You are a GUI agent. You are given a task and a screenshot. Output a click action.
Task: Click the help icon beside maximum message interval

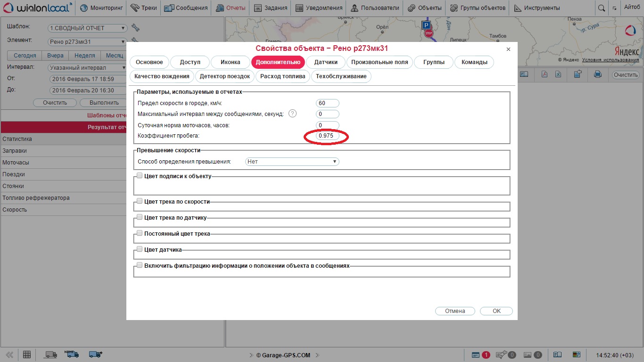pyautogui.click(x=292, y=114)
